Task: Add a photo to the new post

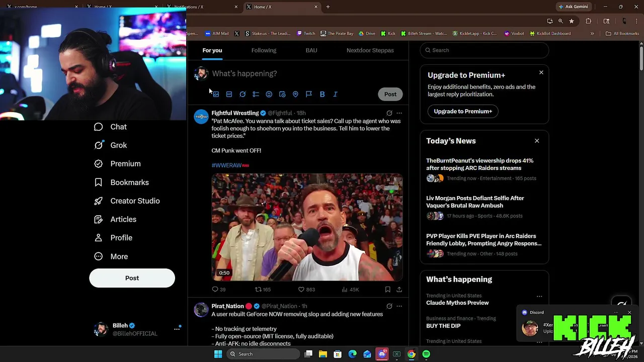Action: pyautogui.click(x=216, y=94)
